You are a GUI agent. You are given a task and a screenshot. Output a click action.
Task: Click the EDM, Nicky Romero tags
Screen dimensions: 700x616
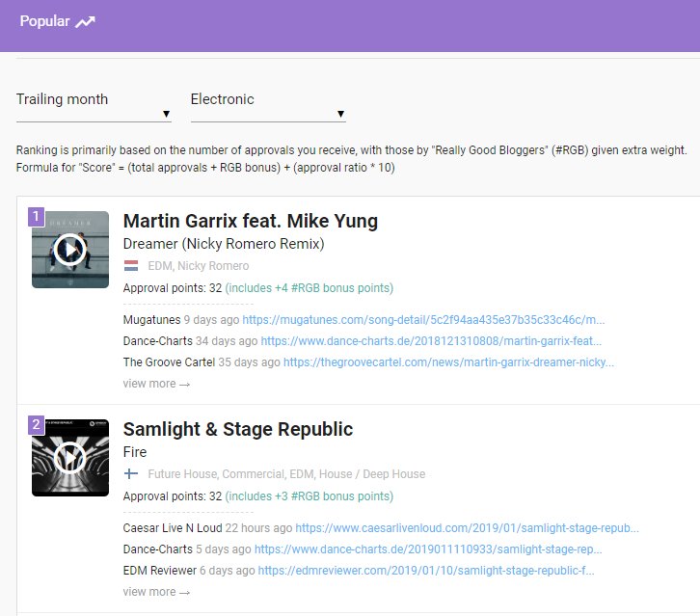click(199, 266)
